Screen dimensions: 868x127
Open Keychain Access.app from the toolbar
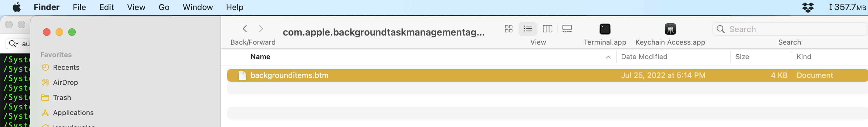point(670,29)
